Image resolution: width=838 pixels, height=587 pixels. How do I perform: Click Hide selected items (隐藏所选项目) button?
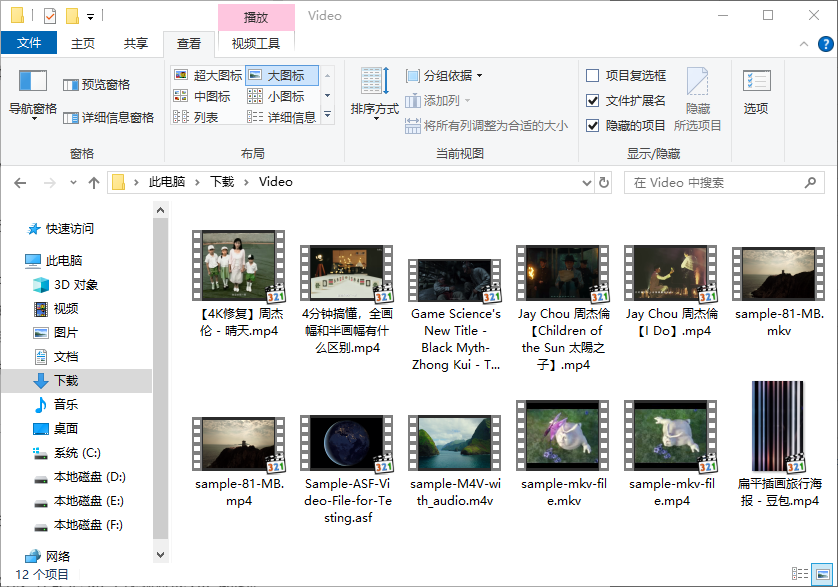(697, 99)
